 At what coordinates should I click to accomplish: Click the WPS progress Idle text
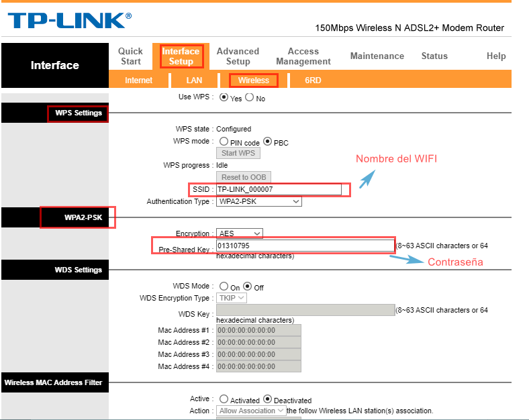tap(222, 165)
